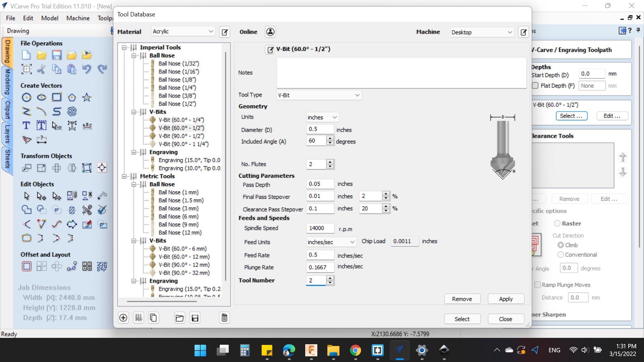Select the Draw Star tool

click(87, 98)
